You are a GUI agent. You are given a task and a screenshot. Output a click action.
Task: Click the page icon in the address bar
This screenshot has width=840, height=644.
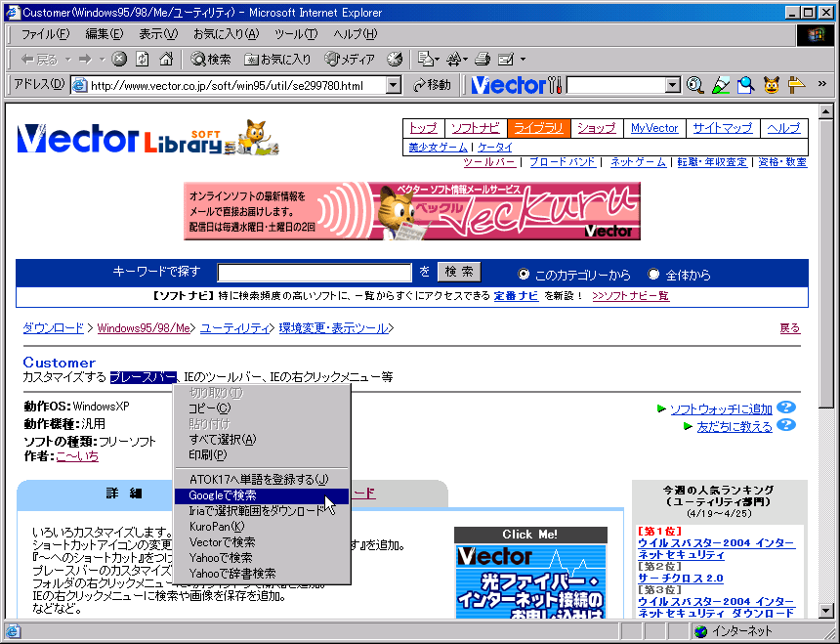tap(80, 85)
